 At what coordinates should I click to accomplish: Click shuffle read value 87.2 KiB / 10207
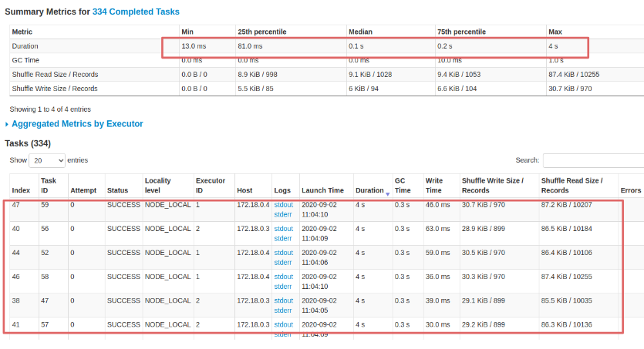click(x=566, y=205)
